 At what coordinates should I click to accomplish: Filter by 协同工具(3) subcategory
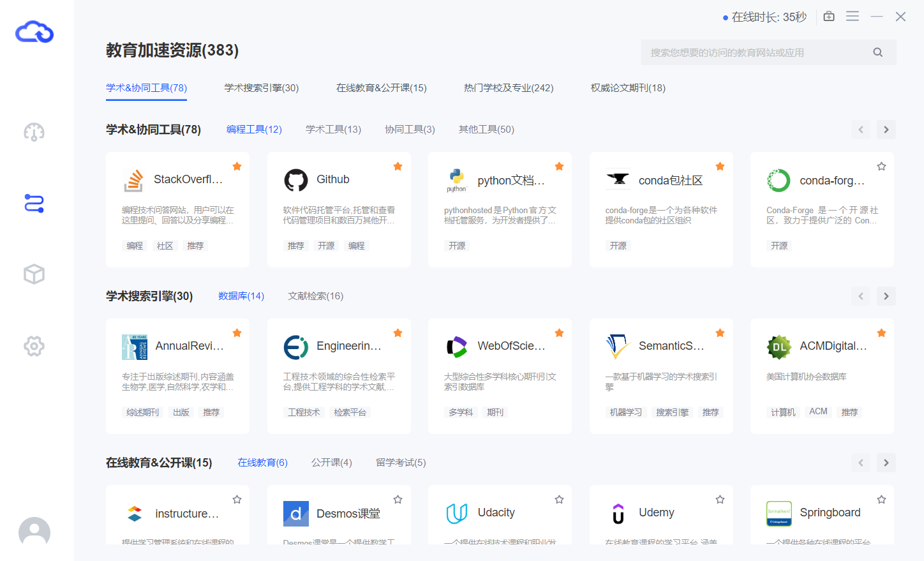click(x=410, y=130)
